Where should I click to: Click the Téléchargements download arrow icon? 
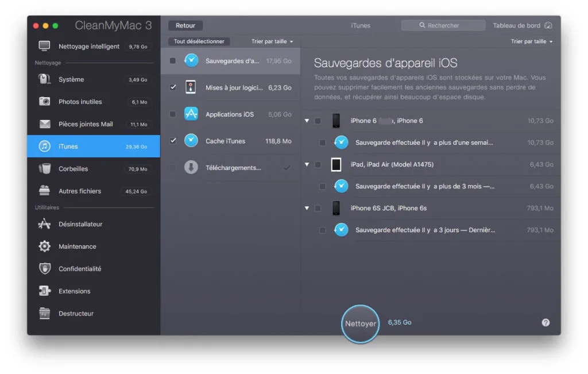(191, 167)
